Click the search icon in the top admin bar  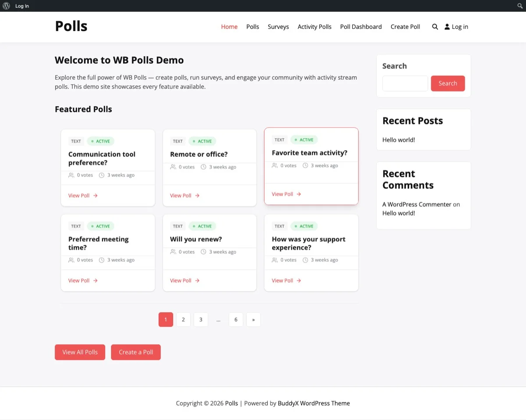520,6
